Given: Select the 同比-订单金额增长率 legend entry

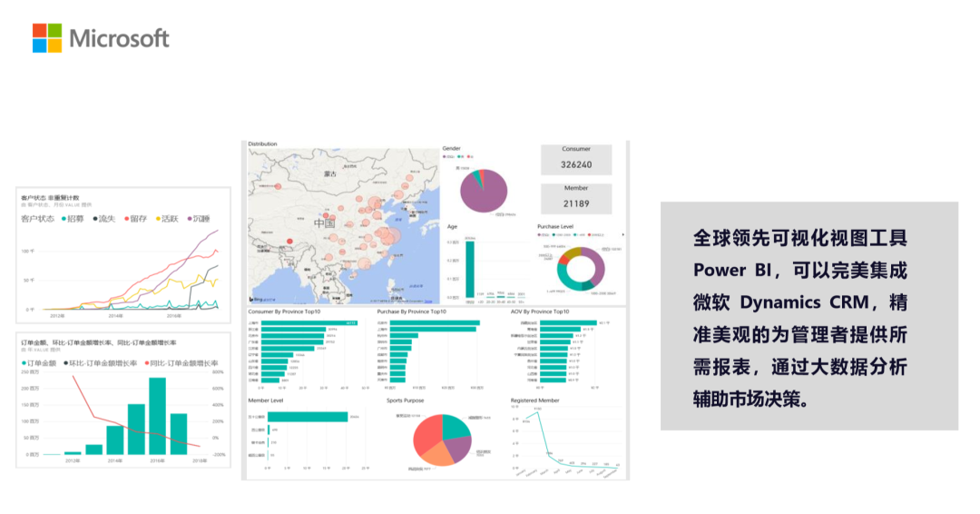Looking at the screenshot, I should (x=181, y=363).
